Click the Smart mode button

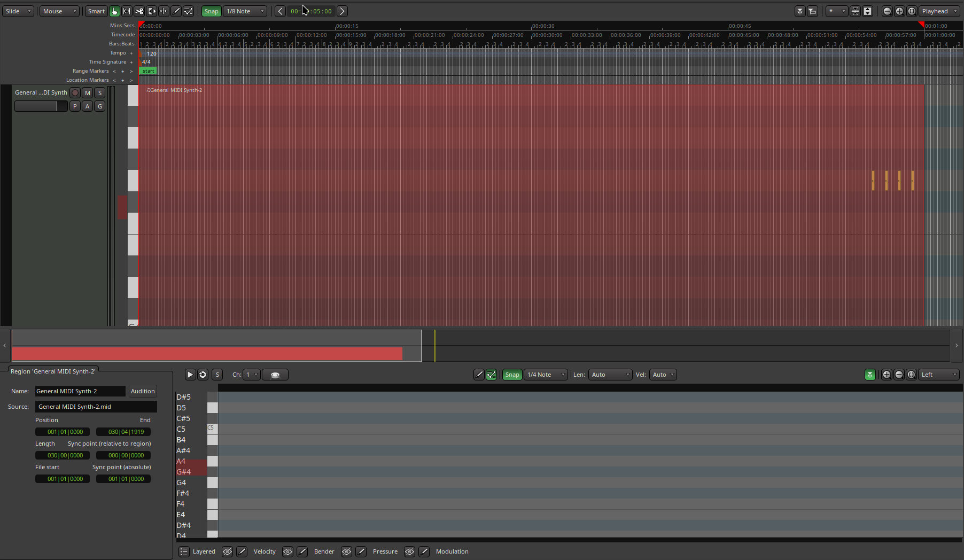[96, 11]
